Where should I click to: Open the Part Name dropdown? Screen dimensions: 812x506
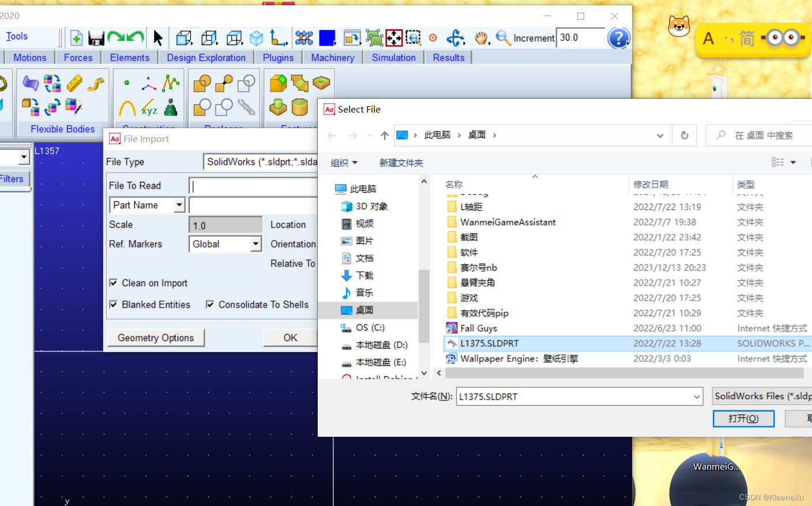[x=179, y=205]
